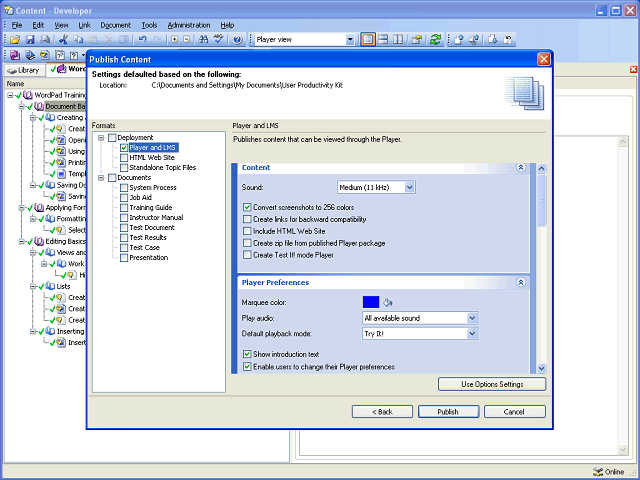Click the Check in all icon
The width and height of the screenshot is (640, 480).
[474, 40]
